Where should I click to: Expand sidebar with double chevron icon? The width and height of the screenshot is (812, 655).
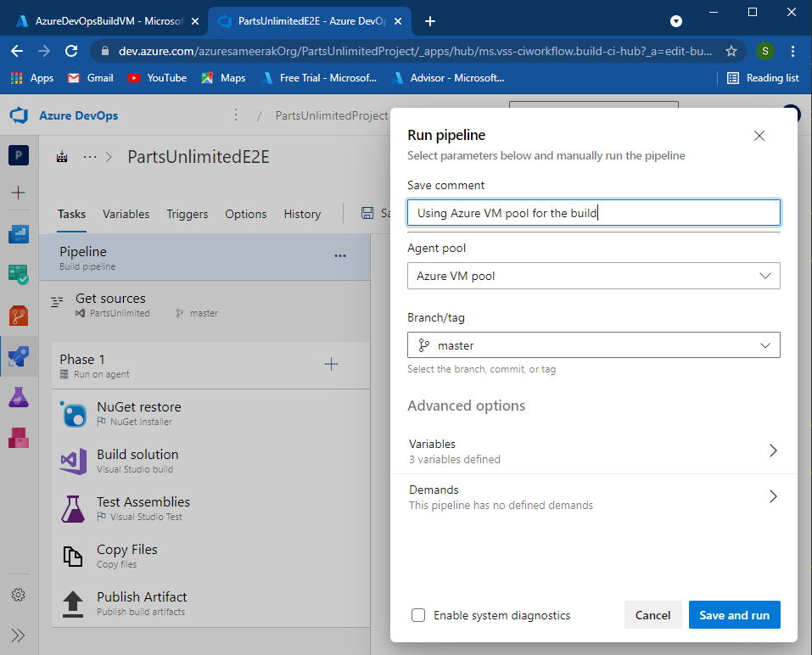tap(19, 635)
